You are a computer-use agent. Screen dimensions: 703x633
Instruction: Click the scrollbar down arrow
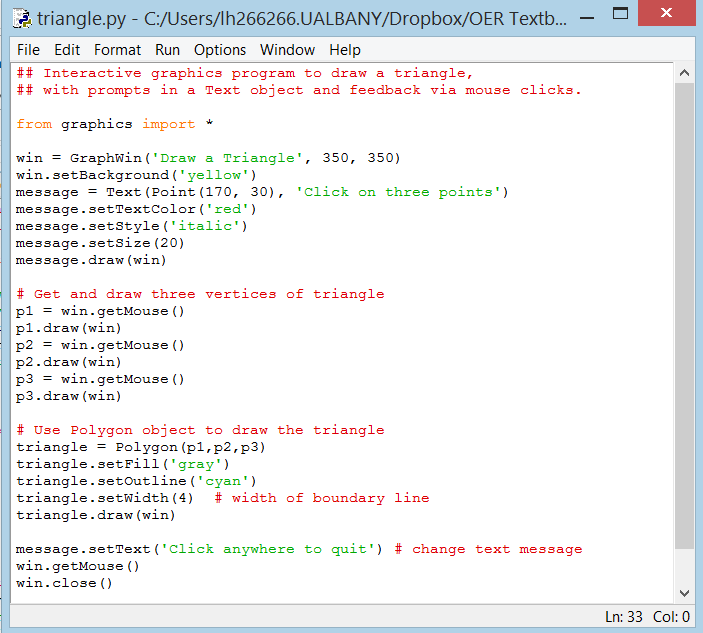pos(684,594)
